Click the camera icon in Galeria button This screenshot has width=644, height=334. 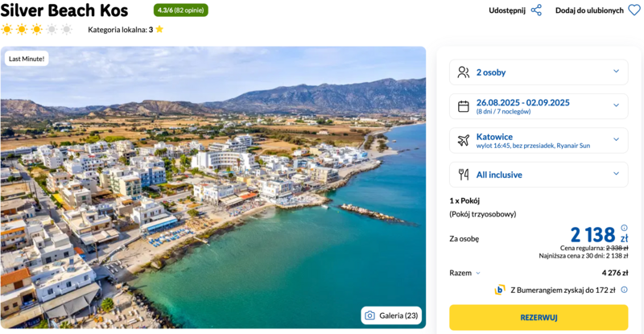pyautogui.click(x=369, y=315)
